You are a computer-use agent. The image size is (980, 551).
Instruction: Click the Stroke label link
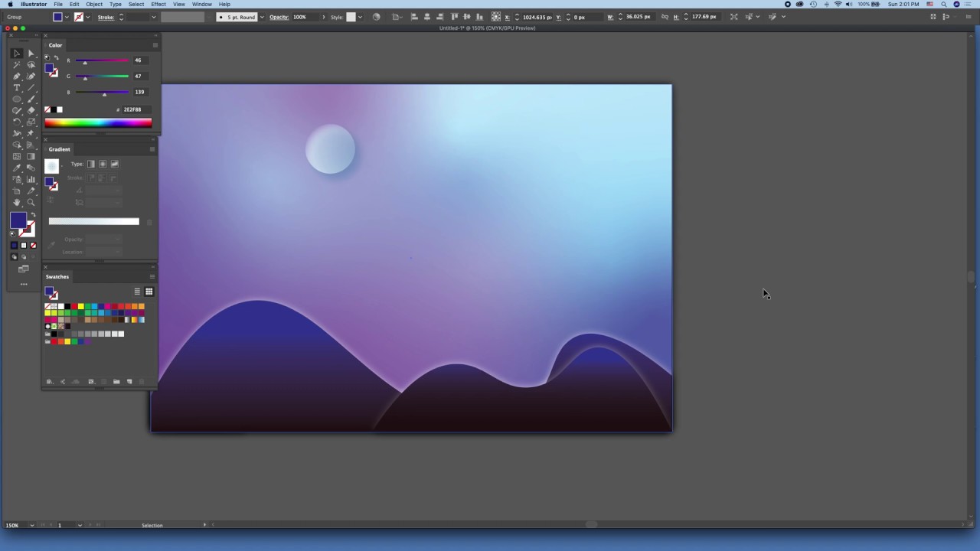[x=106, y=17]
